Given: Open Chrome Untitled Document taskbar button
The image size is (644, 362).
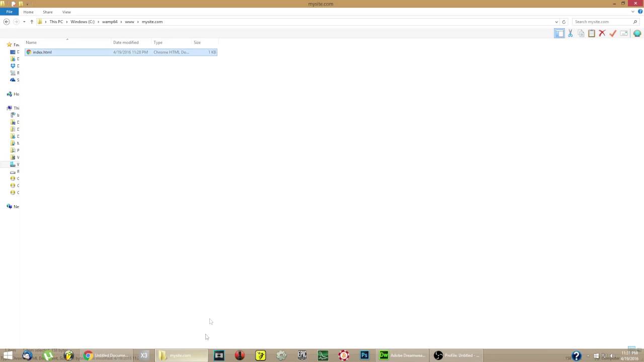Looking at the screenshot, I should [x=107, y=355].
